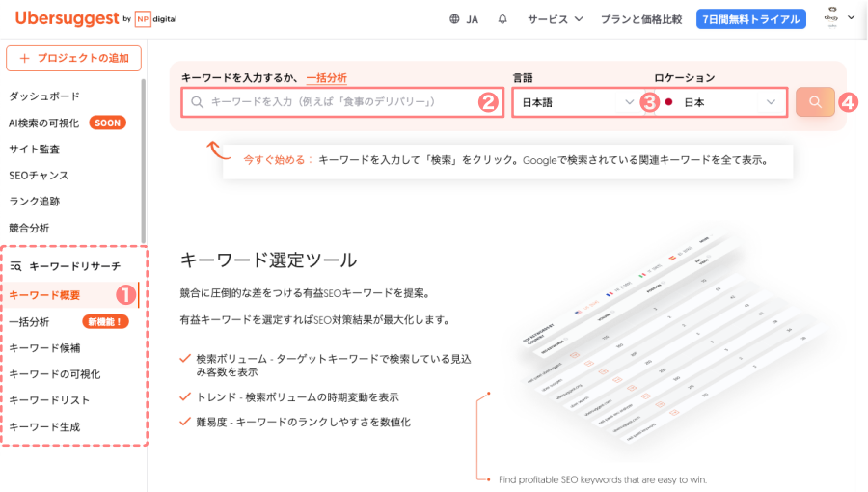Start the 7日間無料トライアル
Screen dimensions: 868x492
coord(750,19)
